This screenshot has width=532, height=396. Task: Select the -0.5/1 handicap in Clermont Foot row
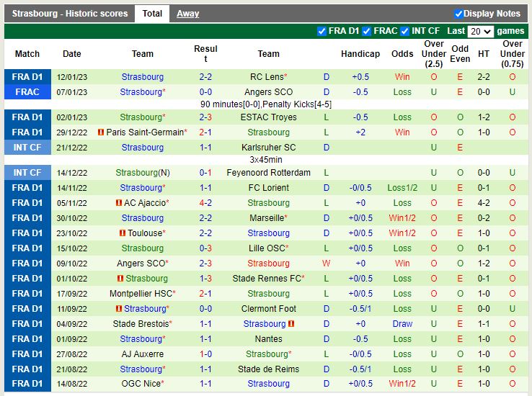click(x=360, y=309)
